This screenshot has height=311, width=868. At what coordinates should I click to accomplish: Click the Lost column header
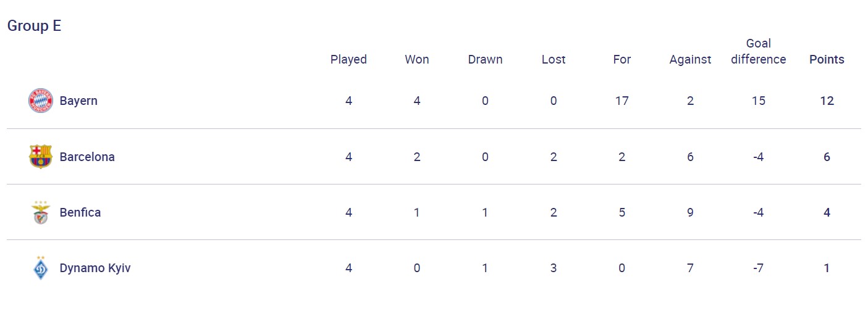point(554,59)
